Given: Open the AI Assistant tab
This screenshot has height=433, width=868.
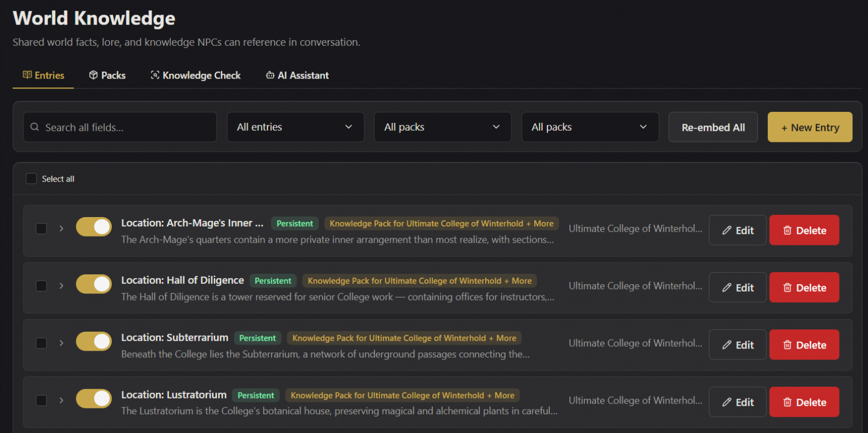Looking at the screenshot, I should pyautogui.click(x=297, y=75).
